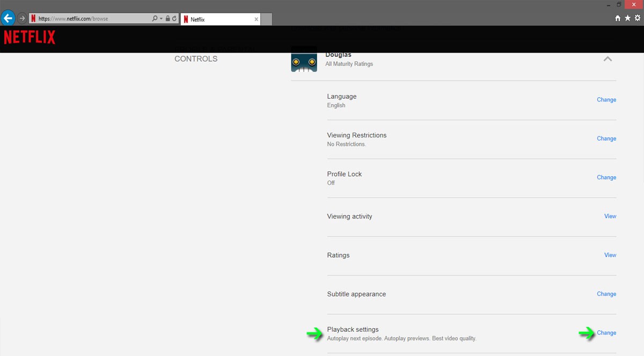Open browser tools gear icon
This screenshot has height=356, width=644.
pos(638,18)
